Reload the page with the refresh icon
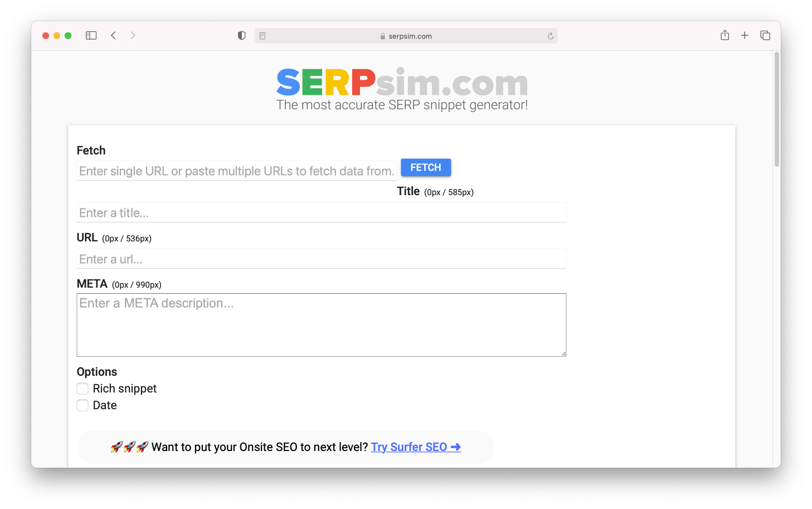Viewport: 812px width, 509px height. [x=550, y=36]
